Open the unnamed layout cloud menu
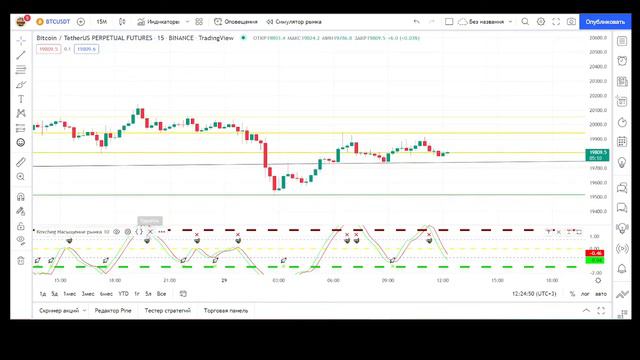The image size is (640, 360). pos(481,22)
